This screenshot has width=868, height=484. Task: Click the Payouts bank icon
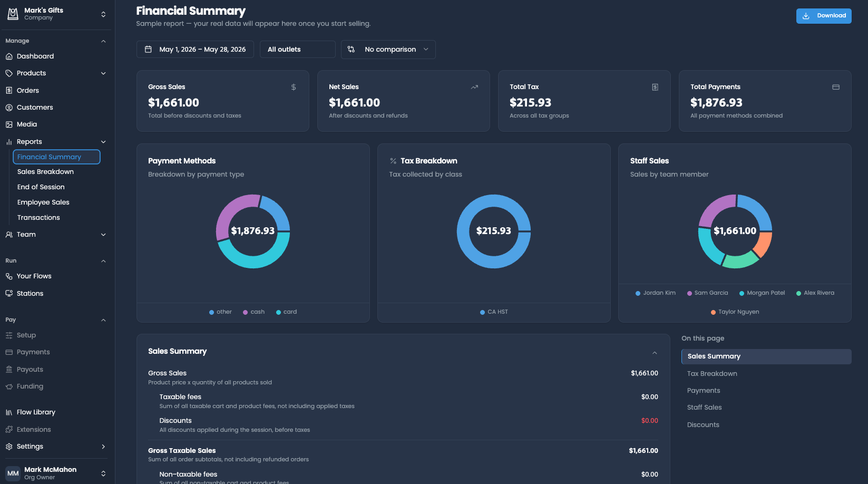pyautogui.click(x=9, y=370)
